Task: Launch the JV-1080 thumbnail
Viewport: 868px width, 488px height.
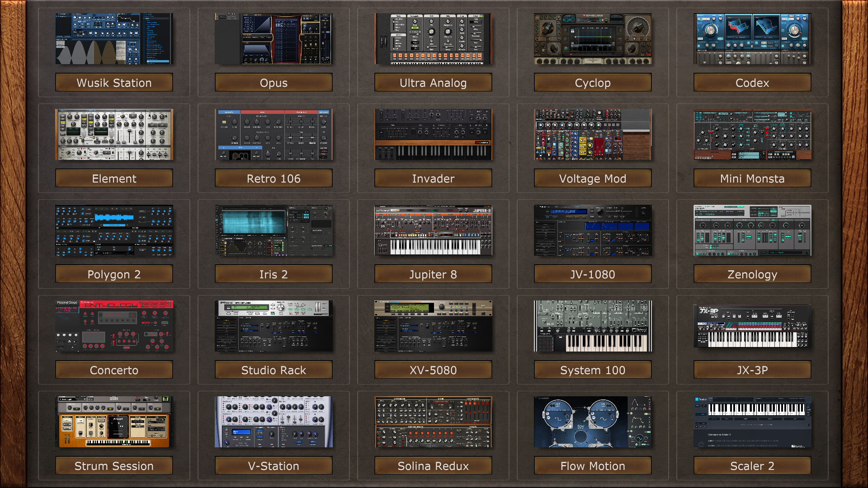Action: [593, 230]
